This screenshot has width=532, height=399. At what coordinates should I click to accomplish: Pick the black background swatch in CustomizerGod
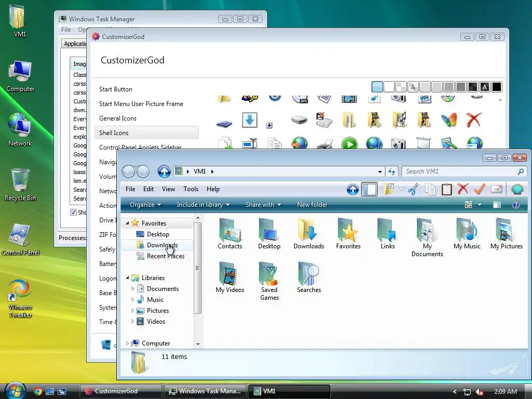[496, 87]
